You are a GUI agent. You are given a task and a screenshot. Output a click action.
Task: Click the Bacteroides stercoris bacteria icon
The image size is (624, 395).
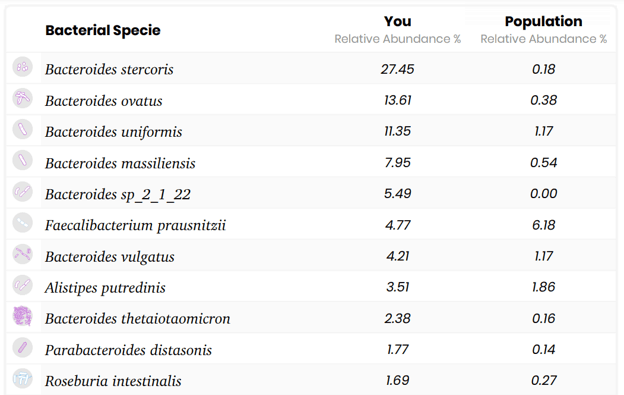tap(22, 67)
